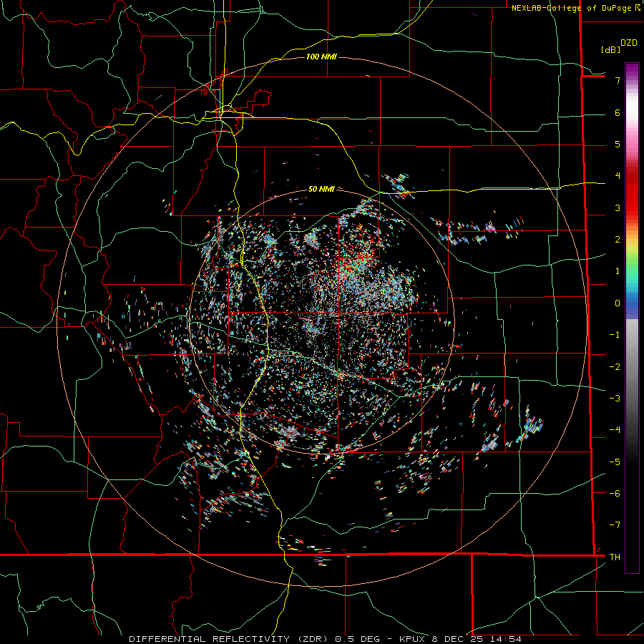The image size is (644, 644).
Task: Click the scale value 6
Action: (x=618, y=112)
